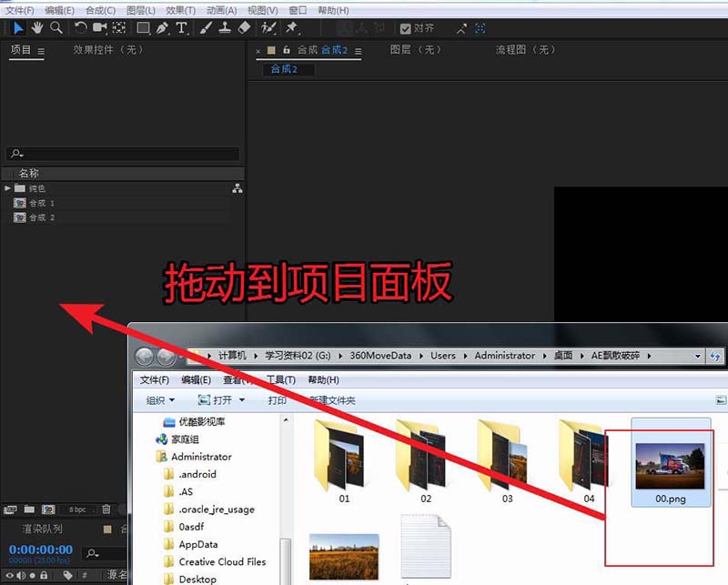728x585 pixels.
Task: Go back in Explorer window
Action: pos(145,357)
